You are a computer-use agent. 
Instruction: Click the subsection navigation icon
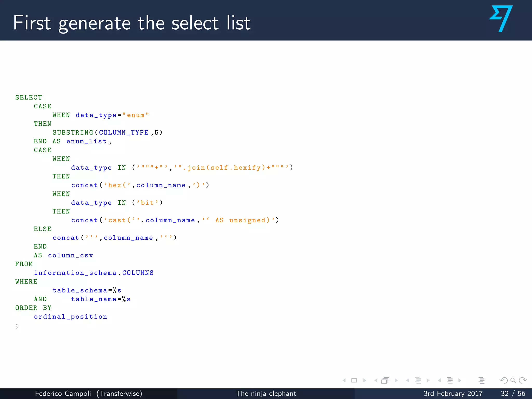(x=418, y=381)
